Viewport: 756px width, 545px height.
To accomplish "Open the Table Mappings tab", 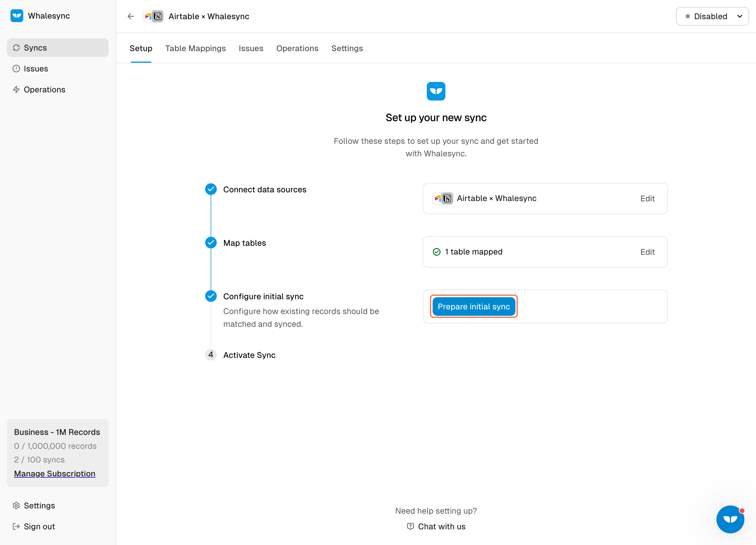I will [196, 48].
